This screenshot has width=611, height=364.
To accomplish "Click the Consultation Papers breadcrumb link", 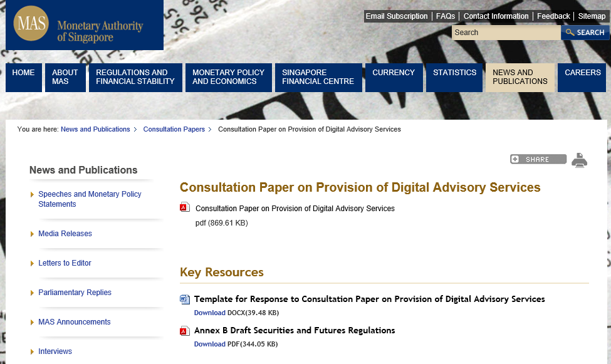I will pos(174,129).
